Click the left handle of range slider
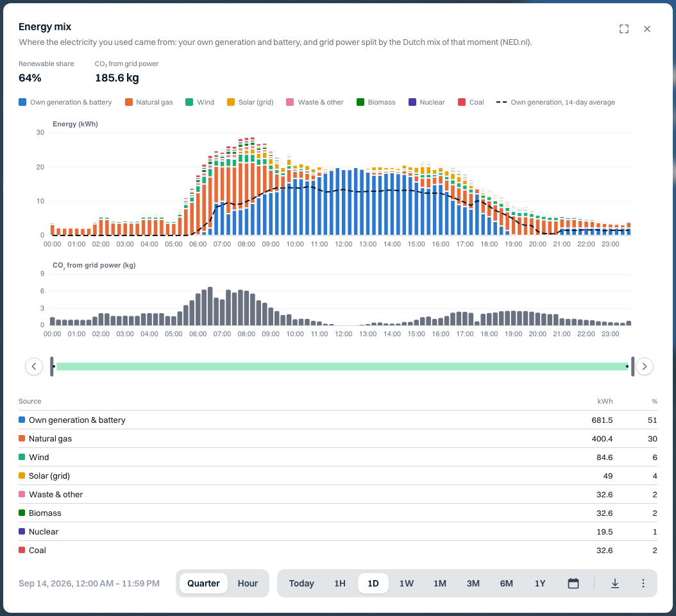Screen dimensions: 676x616 coord(52,366)
